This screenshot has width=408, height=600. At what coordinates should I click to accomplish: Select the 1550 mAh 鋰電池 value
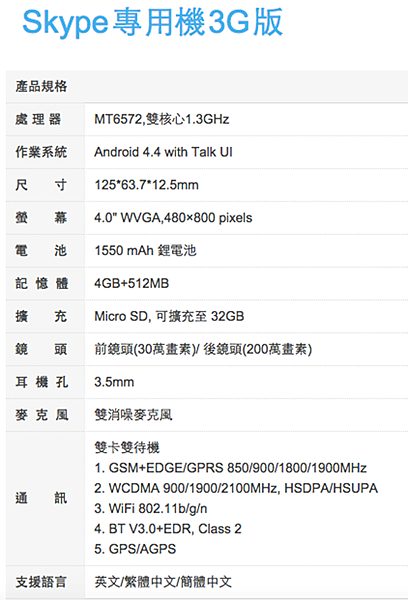(145, 251)
